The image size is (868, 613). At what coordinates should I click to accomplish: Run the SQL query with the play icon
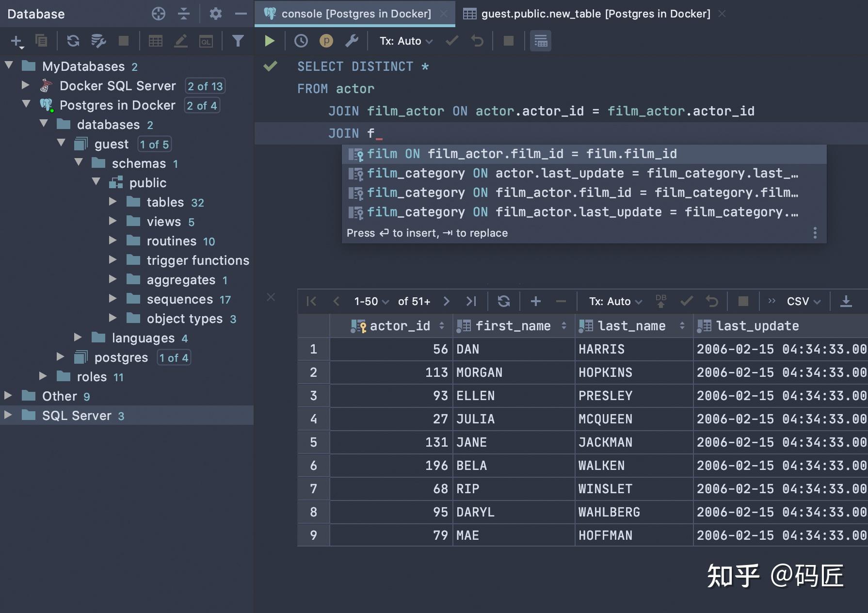click(x=270, y=41)
